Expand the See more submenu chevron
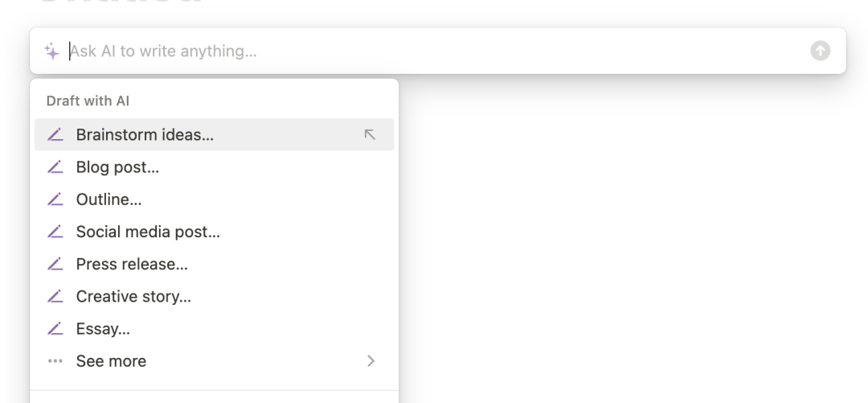 click(x=371, y=361)
